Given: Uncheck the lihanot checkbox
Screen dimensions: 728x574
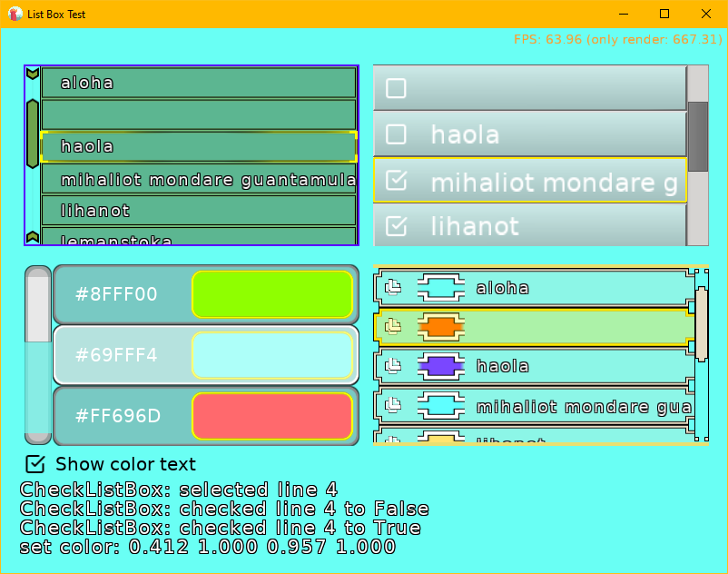Looking at the screenshot, I should pyautogui.click(x=396, y=225).
